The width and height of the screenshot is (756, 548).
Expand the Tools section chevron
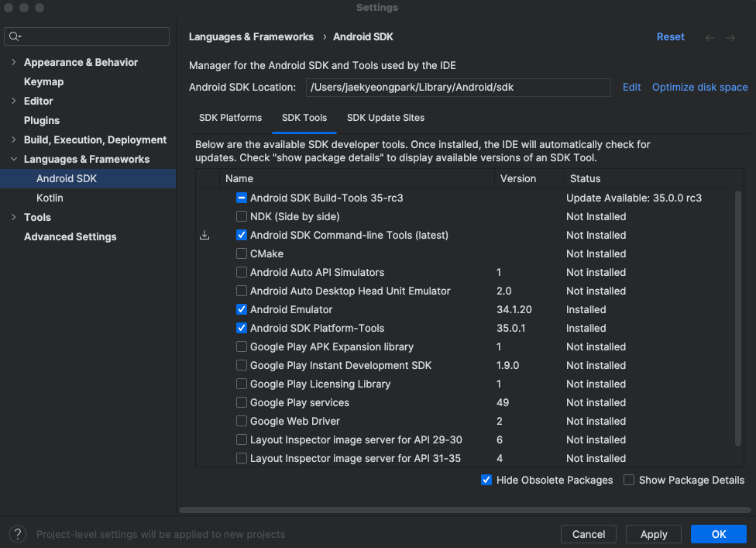(x=13, y=217)
